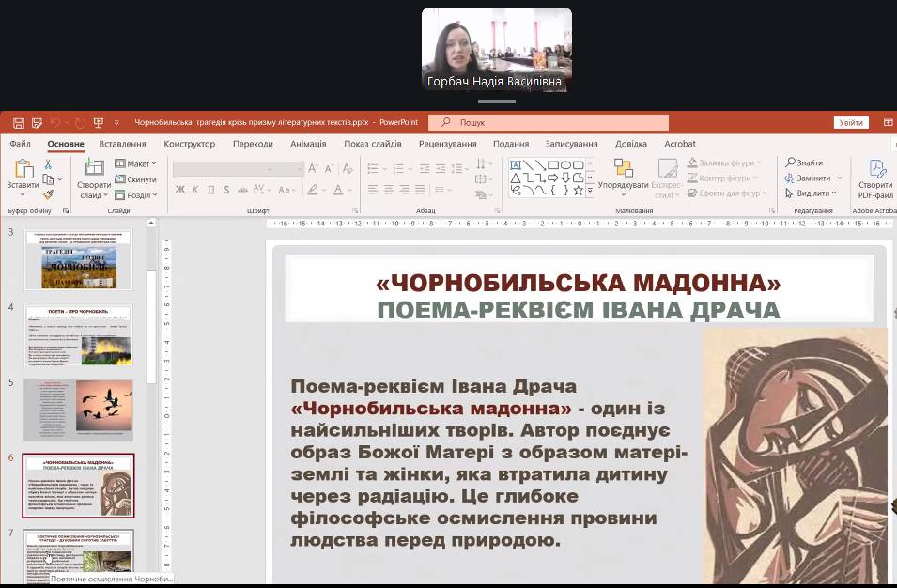The height and width of the screenshot is (588, 897).
Task: Click the Reset (Скинути) slide button
Action: 136,179
